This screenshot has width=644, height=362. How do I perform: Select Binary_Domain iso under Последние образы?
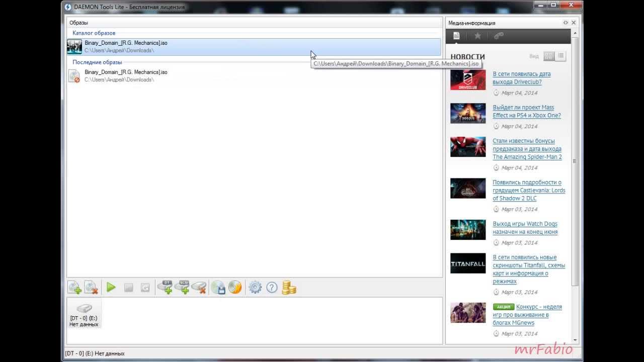254,76
